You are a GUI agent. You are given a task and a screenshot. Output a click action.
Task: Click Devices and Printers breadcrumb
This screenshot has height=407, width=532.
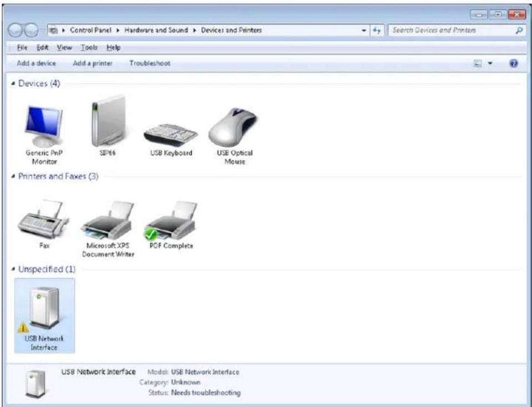point(232,30)
